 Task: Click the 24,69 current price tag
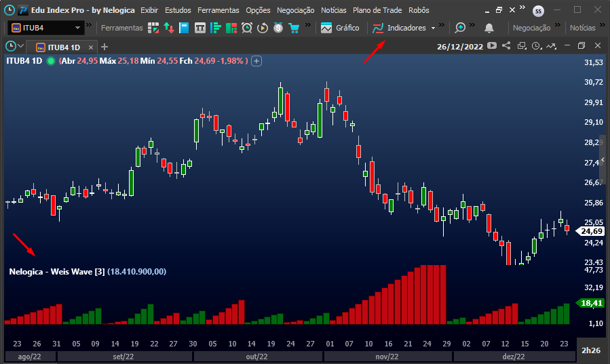click(591, 231)
